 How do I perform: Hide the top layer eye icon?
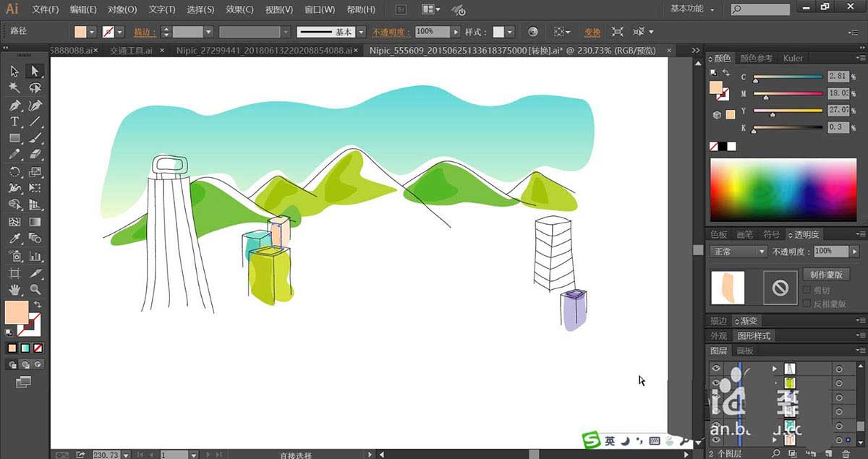pyautogui.click(x=716, y=368)
